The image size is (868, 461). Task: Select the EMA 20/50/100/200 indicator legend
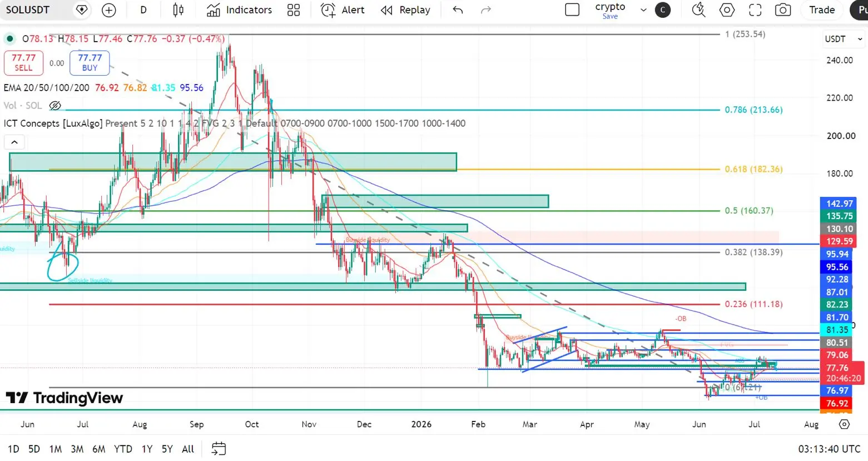pyautogui.click(x=47, y=88)
